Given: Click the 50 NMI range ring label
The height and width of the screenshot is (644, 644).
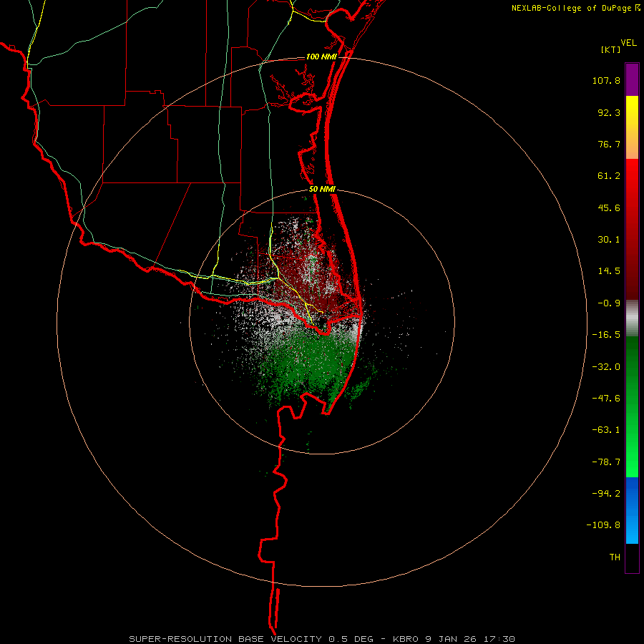Looking at the screenshot, I should pyautogui.click(x=322, y=190).
